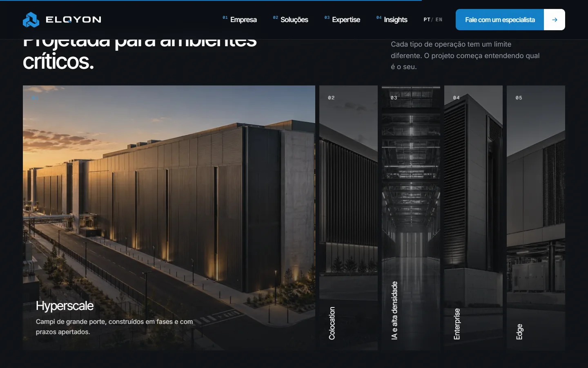The width and height of the screenshot is (588, 368).
Task: Click the Hyperscale heading
Action: pos(65,306)
